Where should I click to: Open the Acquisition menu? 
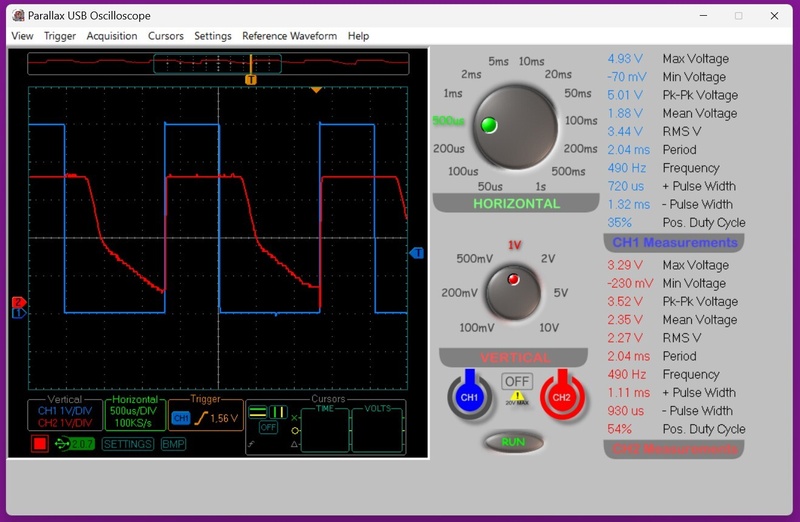point(112,36)
